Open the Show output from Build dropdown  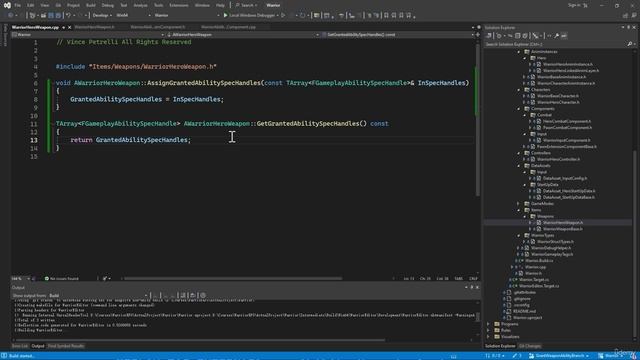click(98, 296)
